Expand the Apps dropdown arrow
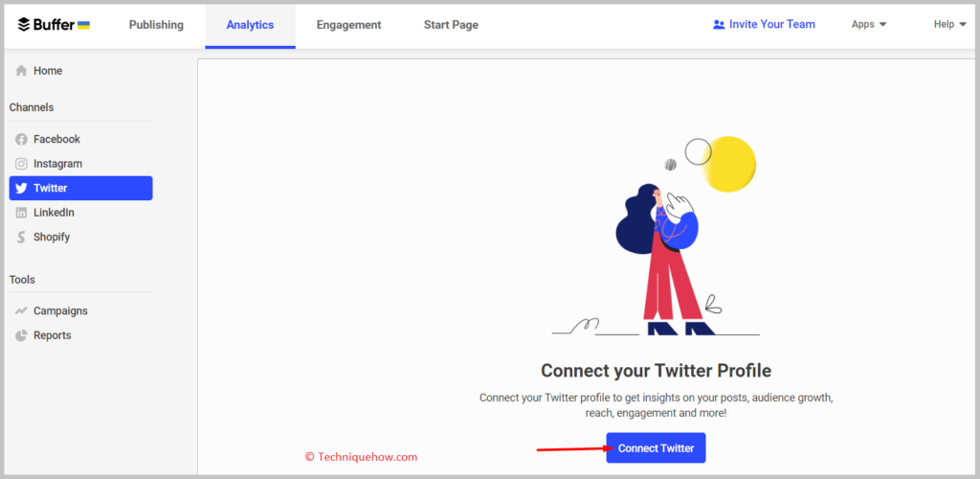 click(883, 24)
